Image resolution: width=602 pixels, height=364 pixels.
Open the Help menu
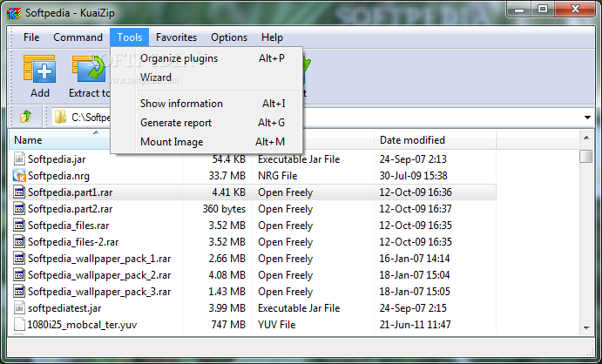[x=272, y=37]
